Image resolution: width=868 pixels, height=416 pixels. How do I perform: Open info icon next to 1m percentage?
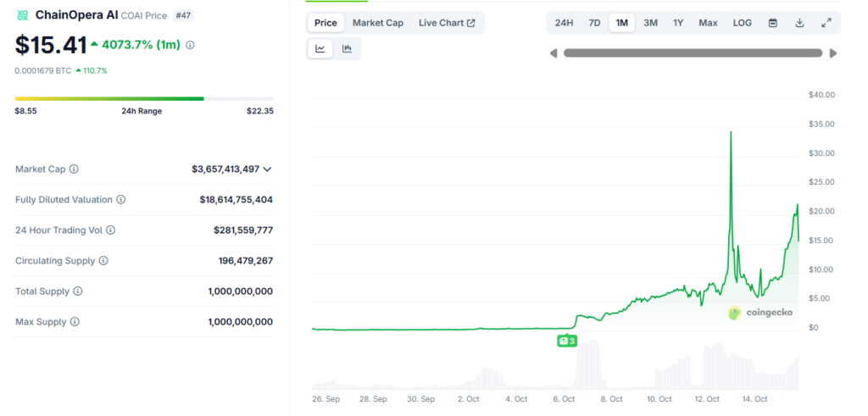pos(190,46)
